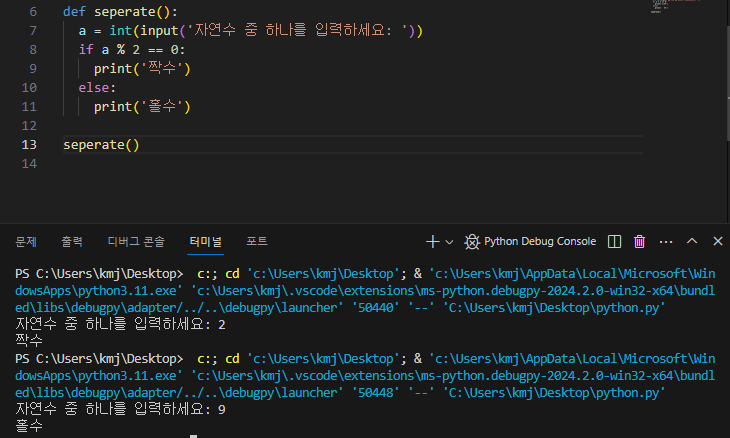Click the '50448' port argument in terminal
This screenshot has width=730, height=438.
[376, 393]
